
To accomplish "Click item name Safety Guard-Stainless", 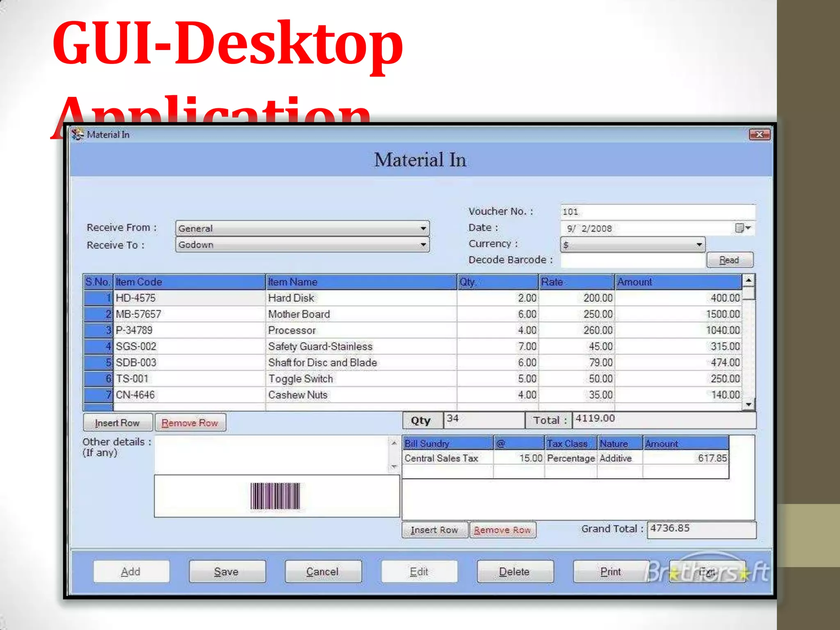I will click(361, 347).
